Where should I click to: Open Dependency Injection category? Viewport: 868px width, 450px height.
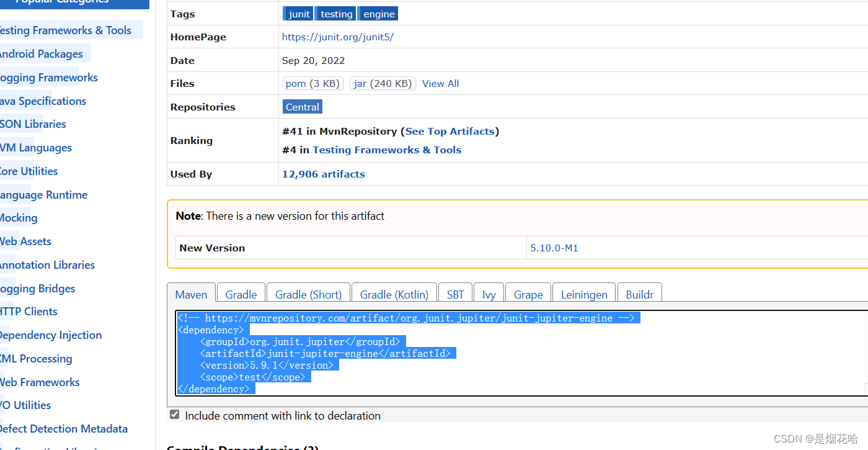pos(50,335)
